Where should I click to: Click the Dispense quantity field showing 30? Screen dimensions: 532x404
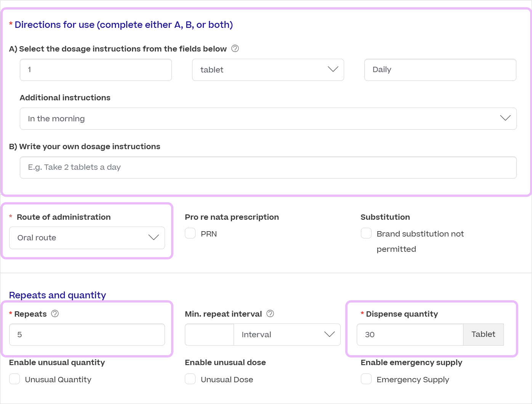point(410,335)
